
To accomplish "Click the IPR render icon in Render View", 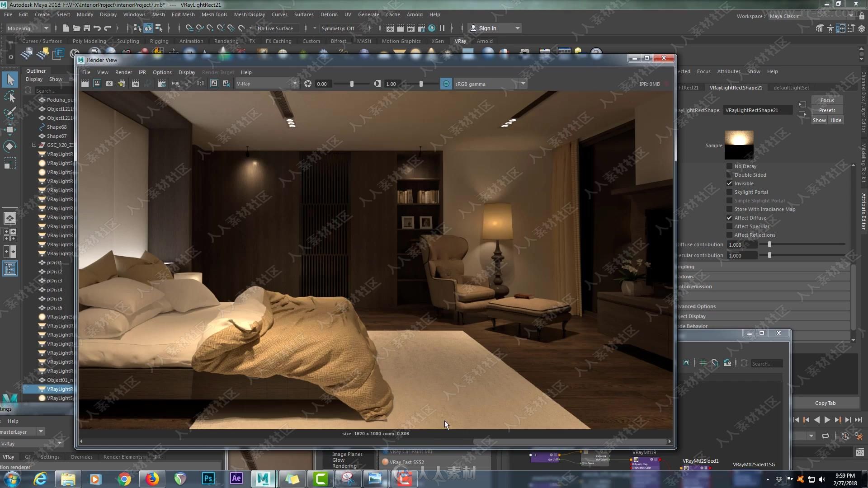I will click(x=135, y=84).
